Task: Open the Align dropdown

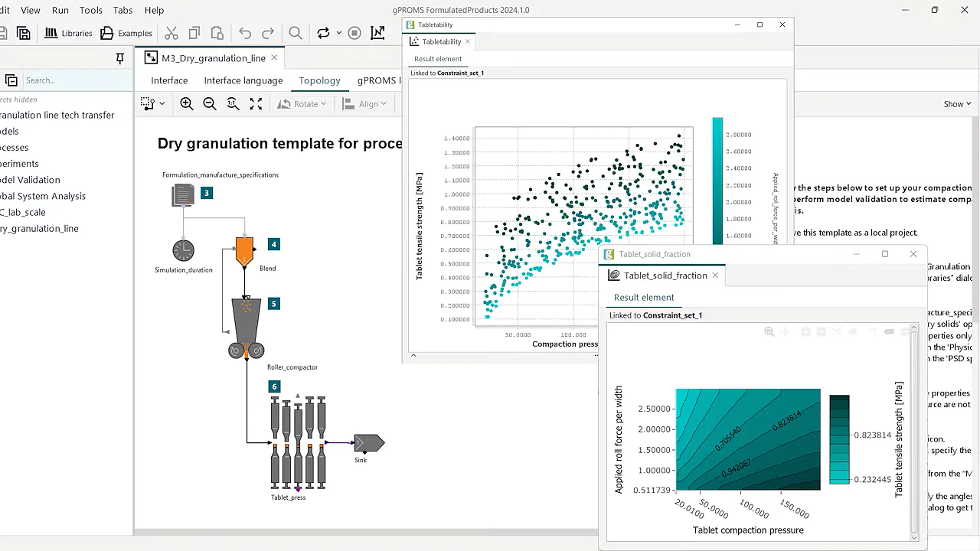Action: coord(364,104)
